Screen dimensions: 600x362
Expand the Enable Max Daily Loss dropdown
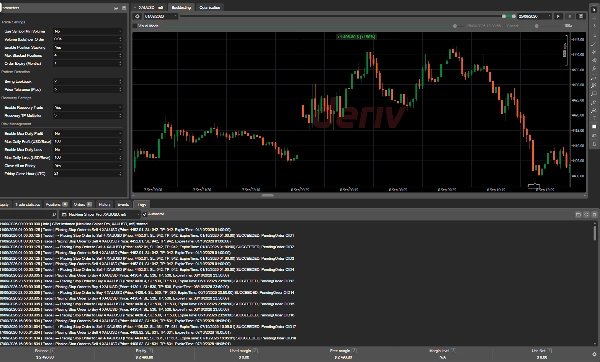(x=88, y=150)
